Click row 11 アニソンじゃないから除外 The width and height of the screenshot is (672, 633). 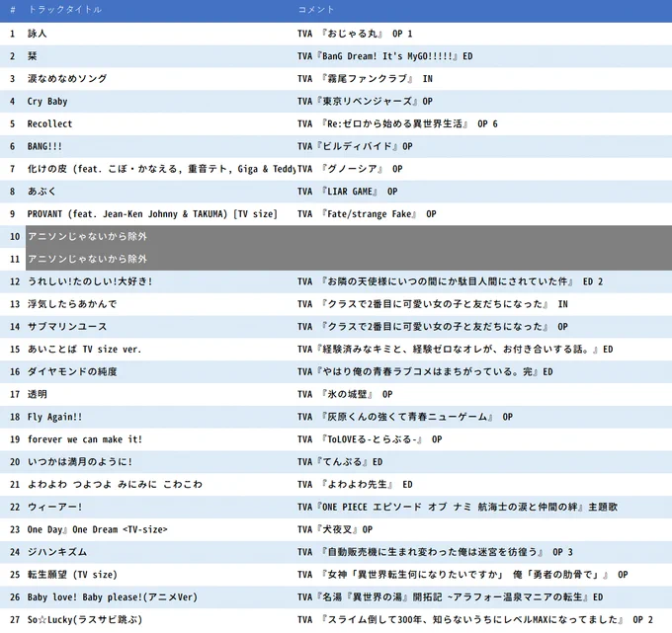click(349, 259)
